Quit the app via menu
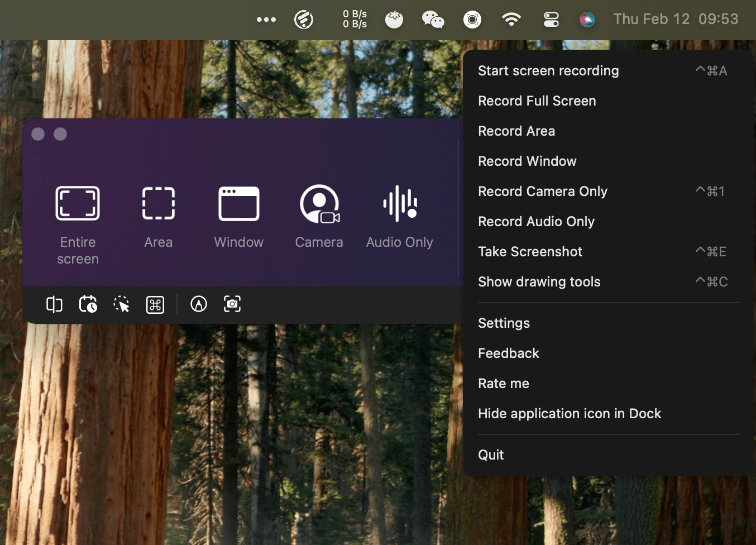The height and width of the screenshot is (545, 756). (x=491, y=455)
